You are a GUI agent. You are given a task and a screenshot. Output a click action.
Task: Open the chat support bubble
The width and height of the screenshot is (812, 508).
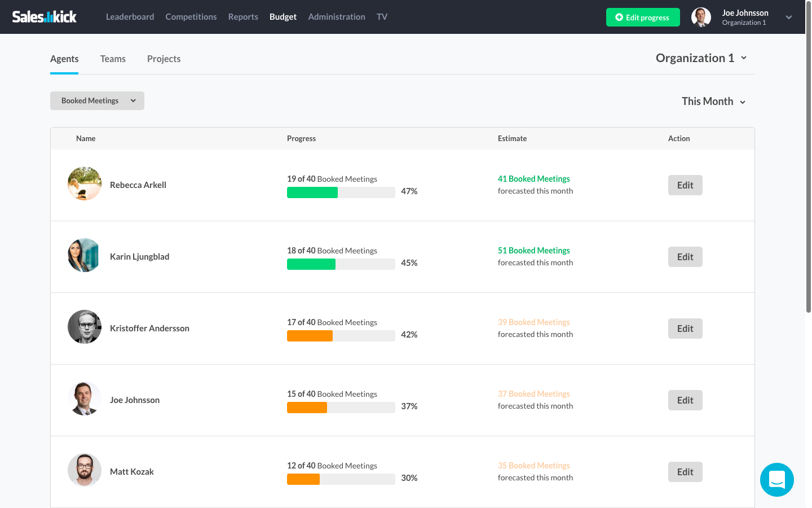pyautogui.click(x=776, y=480)
